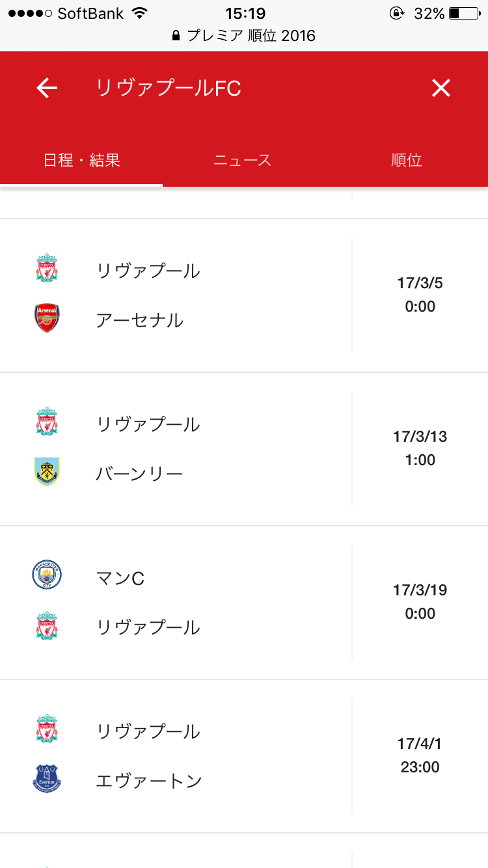Tap Liverpool crest in the Burnley match
Viewport: 488px width, 868px height.
point(47,422)
